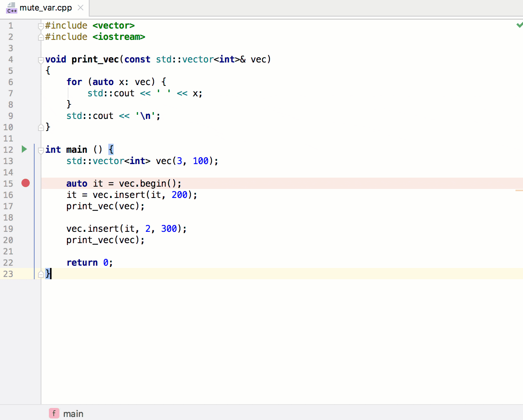
Task: Run main using the green gutter play arrow
Action: 24,149
